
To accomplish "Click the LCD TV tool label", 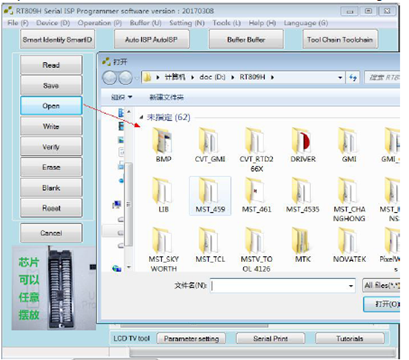I will tap(131, 338).
